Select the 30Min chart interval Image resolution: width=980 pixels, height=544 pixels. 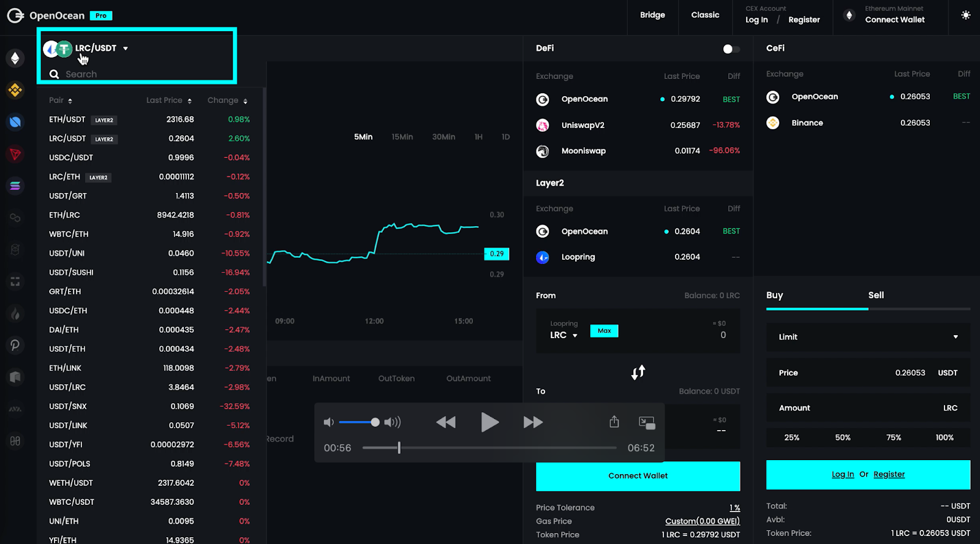(443, 137)
